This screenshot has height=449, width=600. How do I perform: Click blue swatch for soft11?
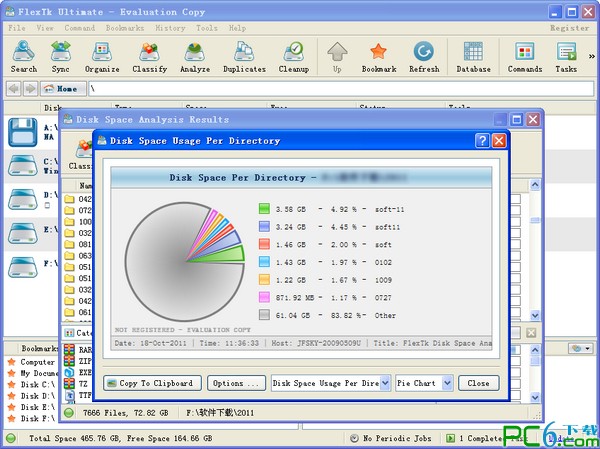[x=264, y=226]
